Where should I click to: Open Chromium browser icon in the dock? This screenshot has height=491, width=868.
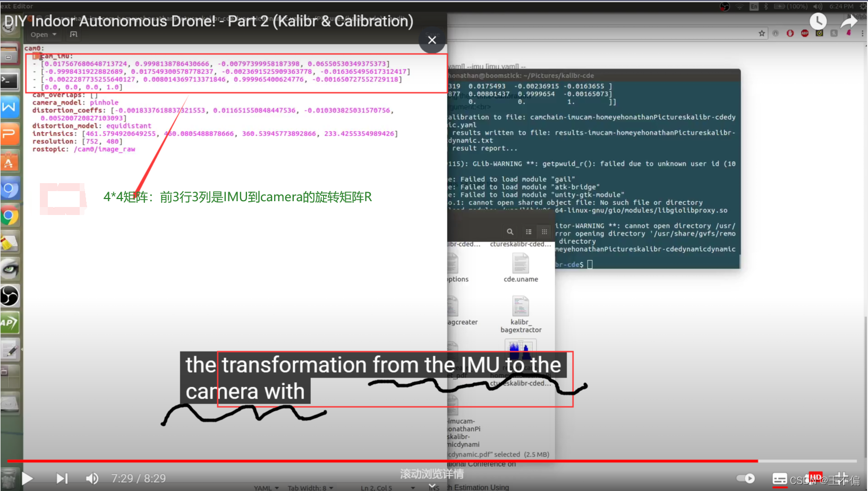[10, 188]
